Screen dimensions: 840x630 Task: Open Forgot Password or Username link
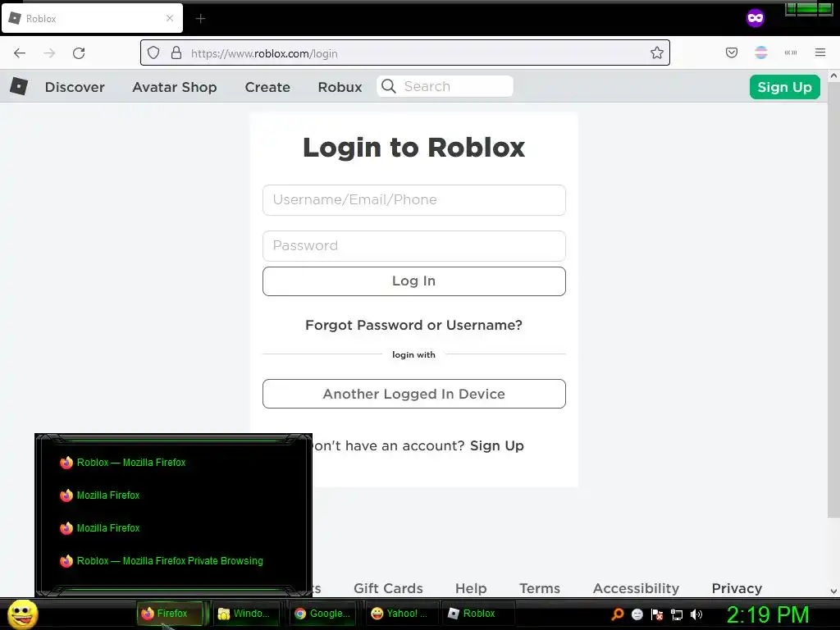coord(413,325)
